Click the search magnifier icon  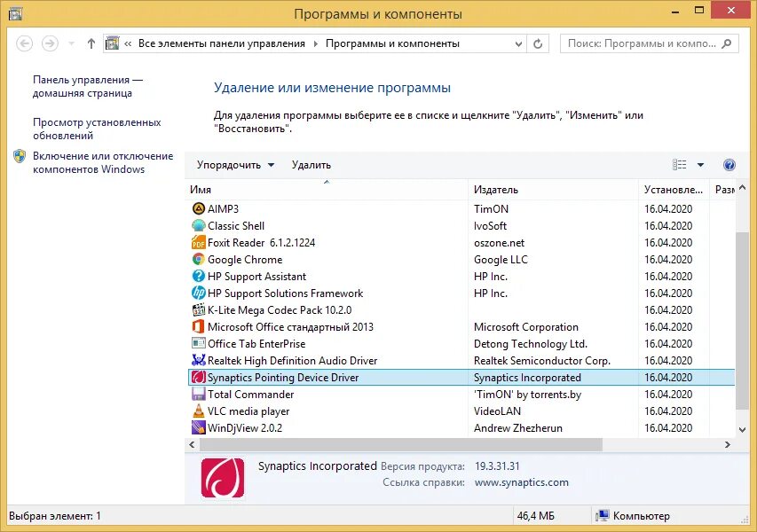click(x=727, y=44)
